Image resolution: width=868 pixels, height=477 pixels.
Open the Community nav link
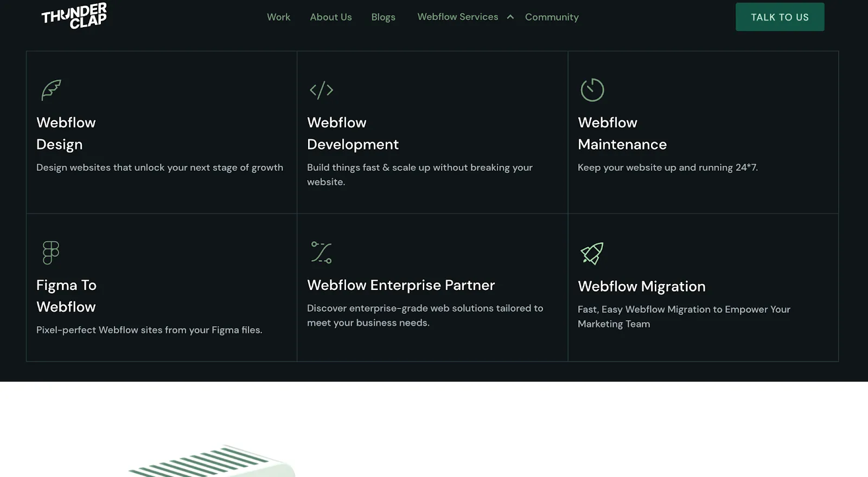[x=552, y=17]
